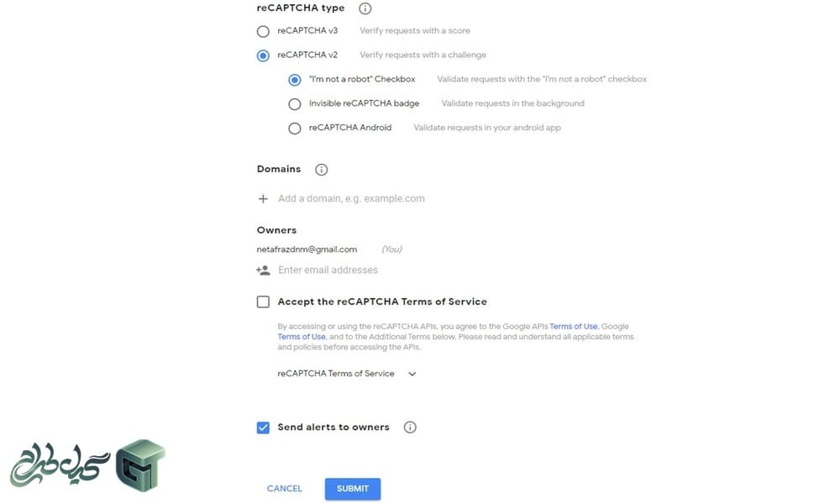Viewport: 840px width, 504px height.
Task: Choose the "I'm not a robot" Checkbox option
Action: (x=295, y=80)
